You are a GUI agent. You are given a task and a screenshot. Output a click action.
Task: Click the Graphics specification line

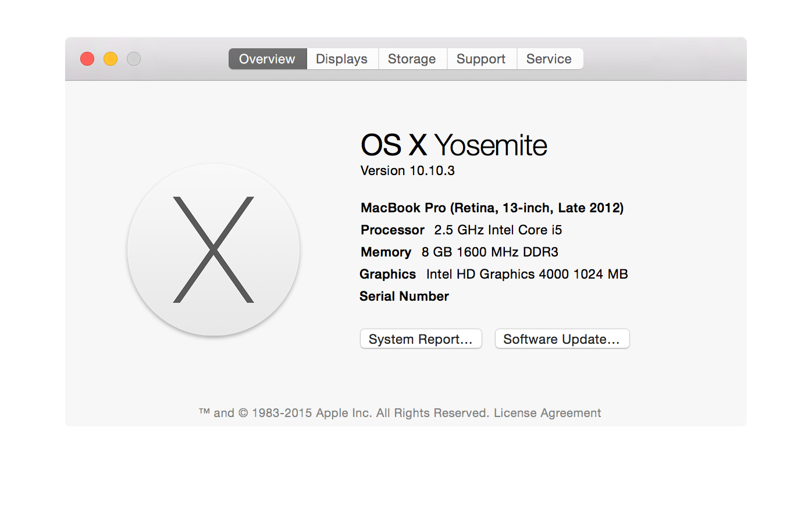[x=494, y=274]
